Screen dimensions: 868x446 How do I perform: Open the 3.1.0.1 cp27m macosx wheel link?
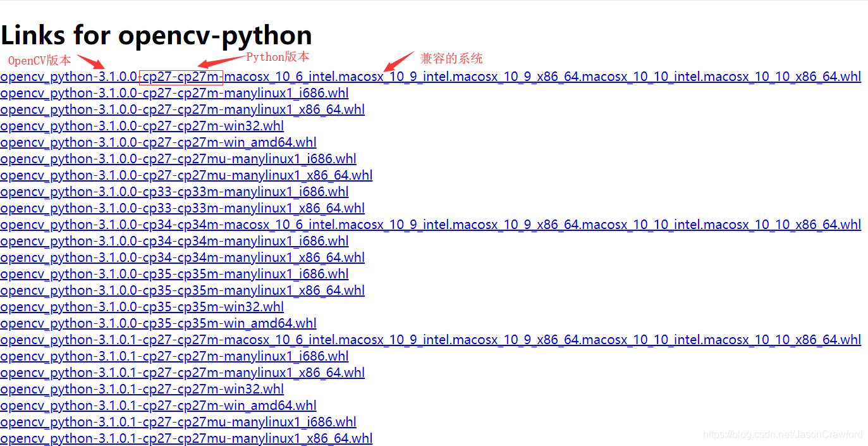pyautogui.click(x=431, y=340)
